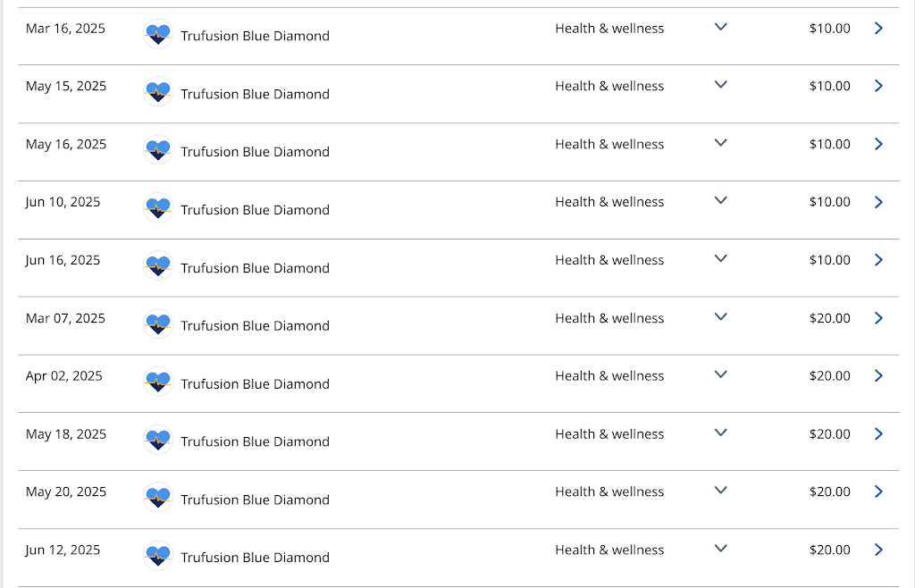
Task: Click merchant heart icon for Mar 16 transaction
Action: tap(158, 35)
